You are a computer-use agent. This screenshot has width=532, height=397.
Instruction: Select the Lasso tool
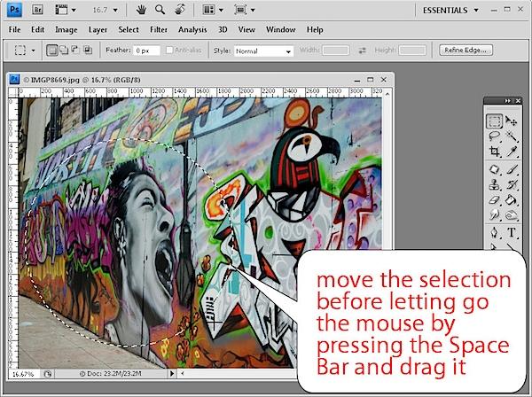coord(495,136)
